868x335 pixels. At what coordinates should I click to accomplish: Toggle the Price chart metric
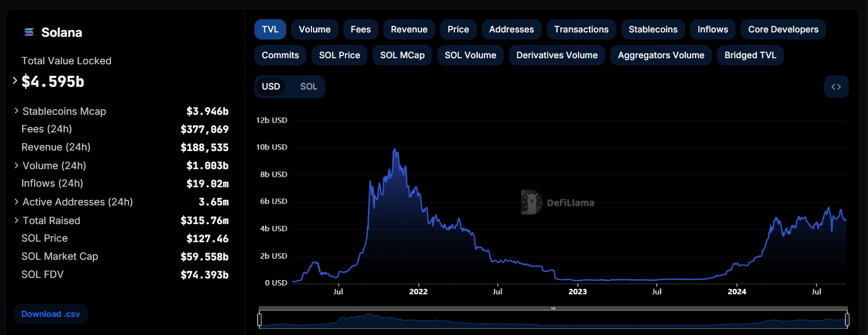point(458,30)
